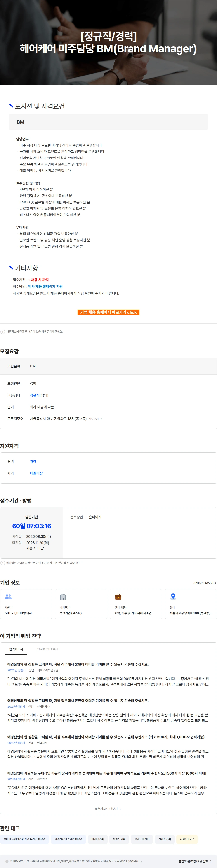Viewport: 217px width, 868px height.
Task: Expand 합격자소서 더보기
Action: click(x=108, y=808)
